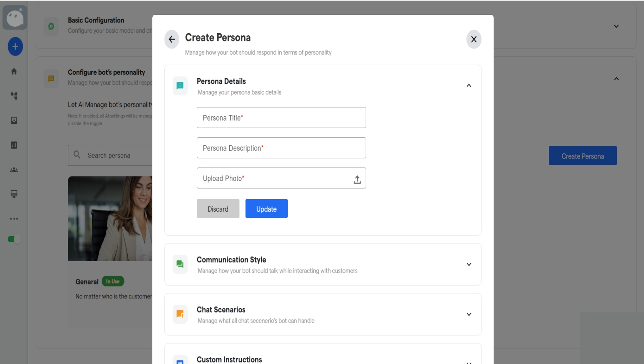Open the workflow builder icon in the sidebar
Screen dimensions: 644x364
(x=14, y=96)
